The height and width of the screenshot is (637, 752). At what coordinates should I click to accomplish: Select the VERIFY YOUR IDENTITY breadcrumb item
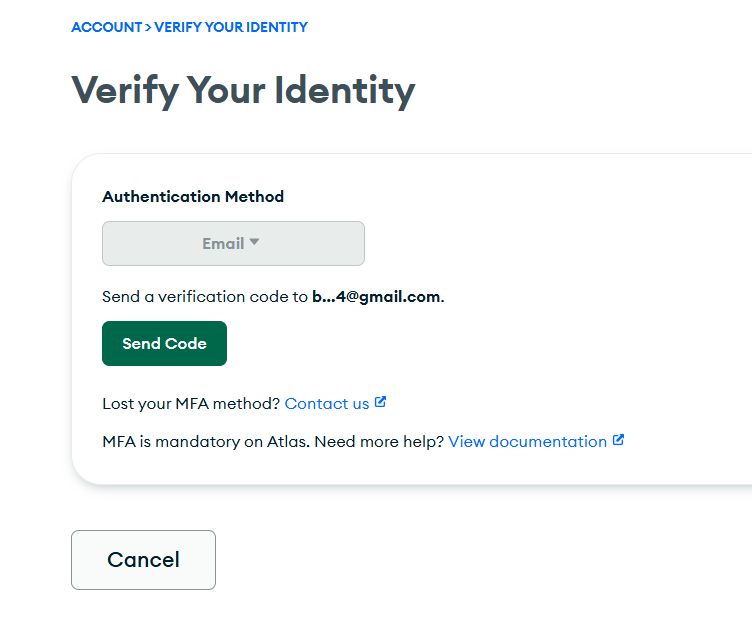[x=231, y=27]
